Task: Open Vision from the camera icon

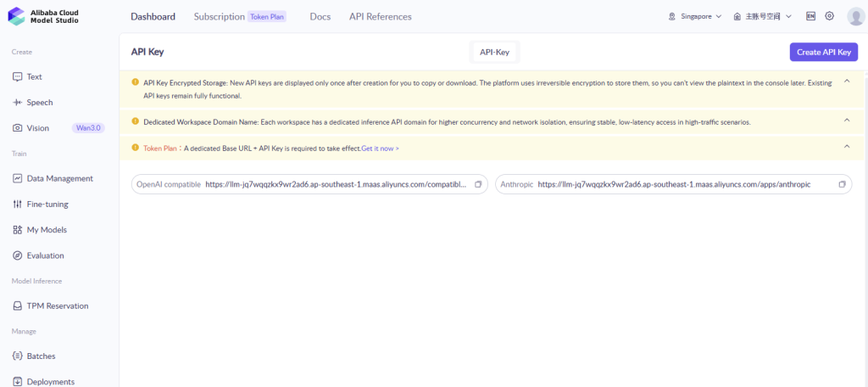Action: point(17,128)
